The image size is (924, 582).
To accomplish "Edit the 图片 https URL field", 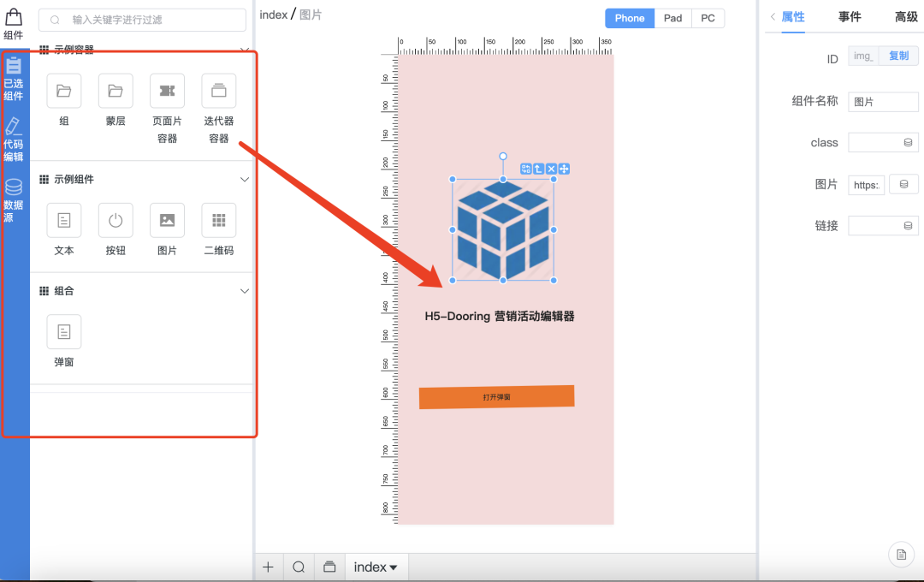I will coord(866,185).
